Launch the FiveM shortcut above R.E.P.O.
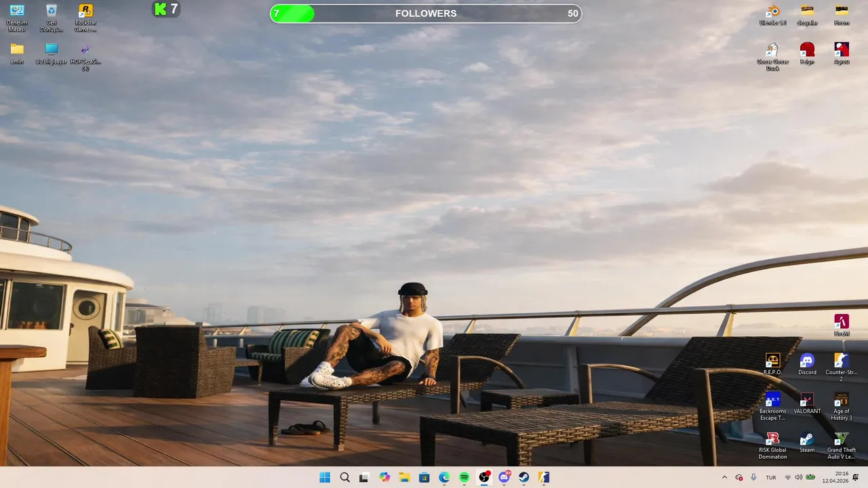 [x=842, y=325]
